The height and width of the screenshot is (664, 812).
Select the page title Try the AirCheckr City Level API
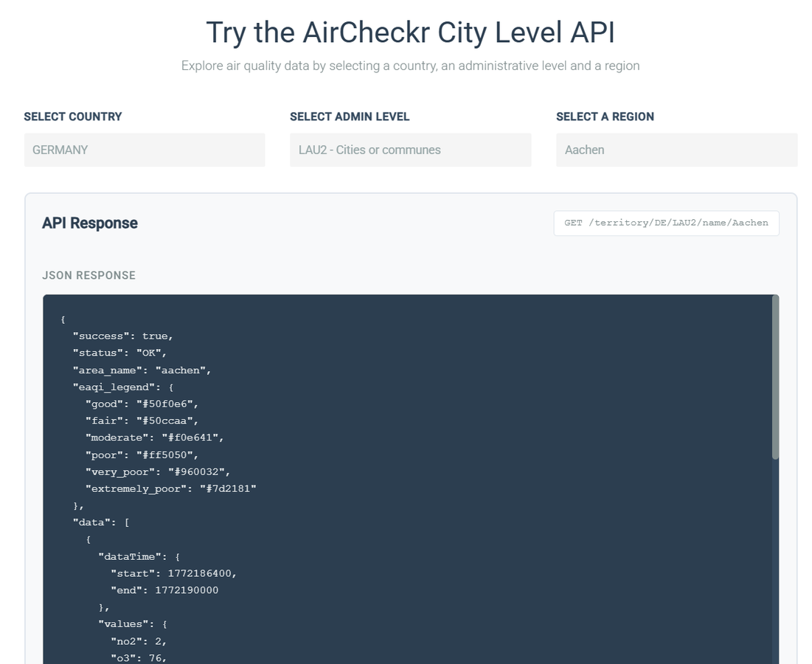tap(411, 32)
